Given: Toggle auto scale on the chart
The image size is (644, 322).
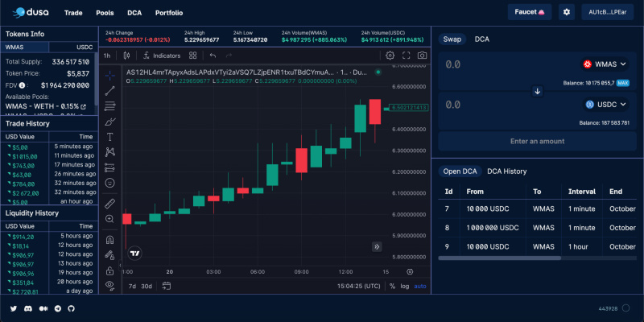Looking at the screenshot, I should coord(420,286).
